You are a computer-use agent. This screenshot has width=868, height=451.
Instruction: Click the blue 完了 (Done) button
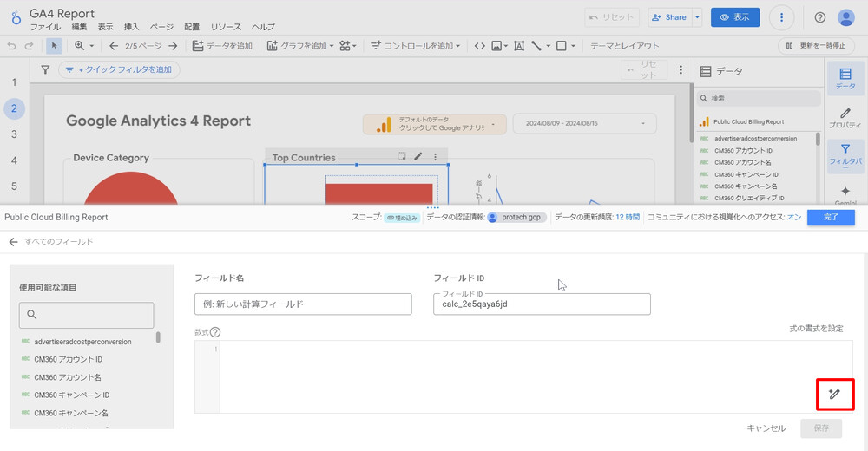[831, 218]
